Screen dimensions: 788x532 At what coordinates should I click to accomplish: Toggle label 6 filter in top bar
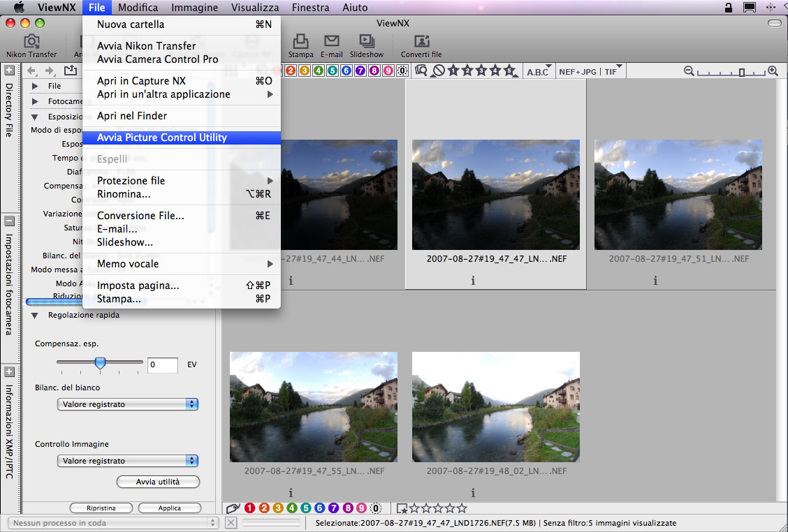[346, 71]
